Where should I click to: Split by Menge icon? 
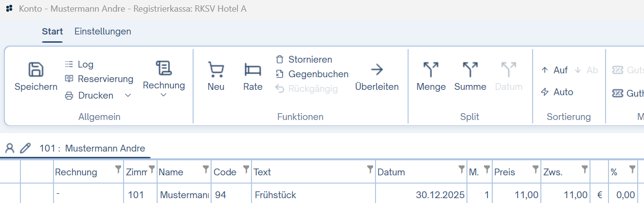[x=431, y=69]
